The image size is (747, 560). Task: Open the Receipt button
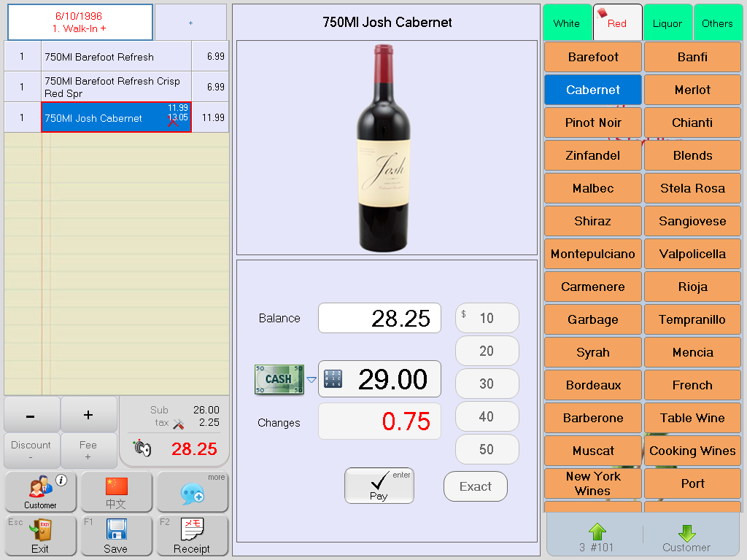193,535
